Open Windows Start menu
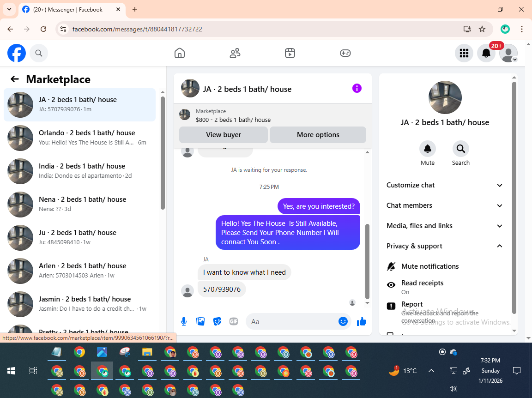 coord(11,371)
